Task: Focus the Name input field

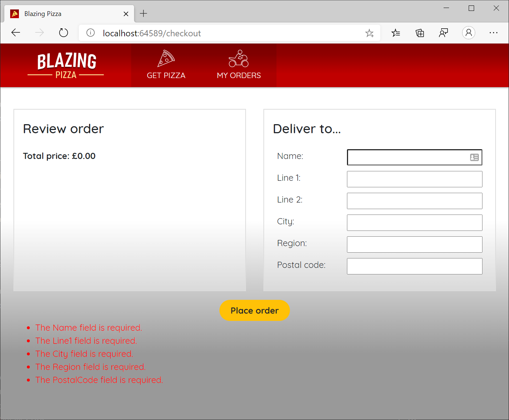Action: point(415,157)
